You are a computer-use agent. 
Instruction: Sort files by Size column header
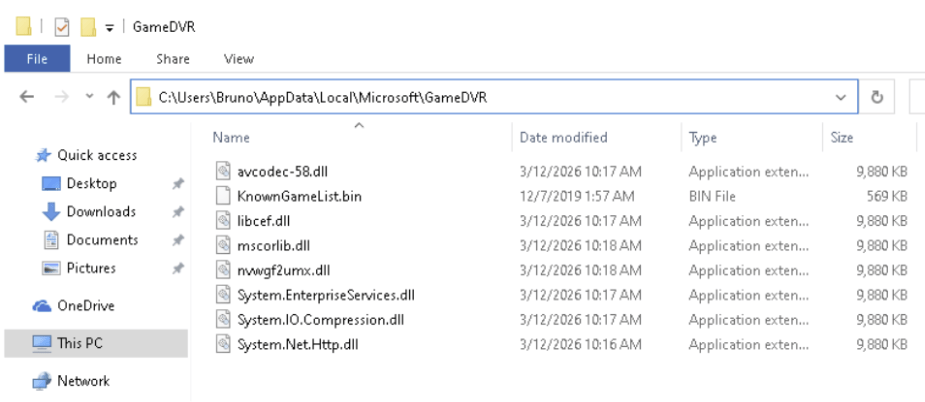point(842,138)
